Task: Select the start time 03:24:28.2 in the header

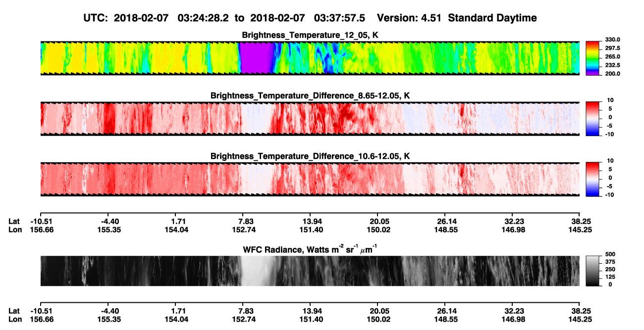Action: pyautogui.click(x=205, y=18)
